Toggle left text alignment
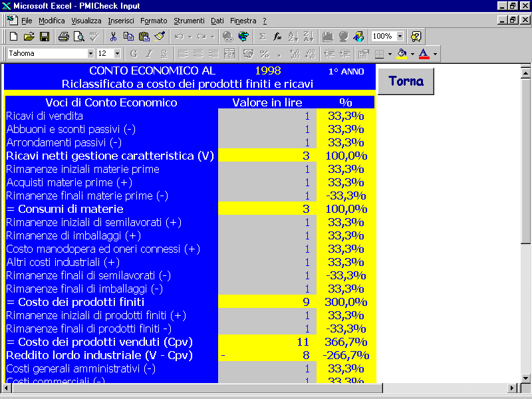The height and width of the screenshot is (399, 532). click(x=184, y=54)
